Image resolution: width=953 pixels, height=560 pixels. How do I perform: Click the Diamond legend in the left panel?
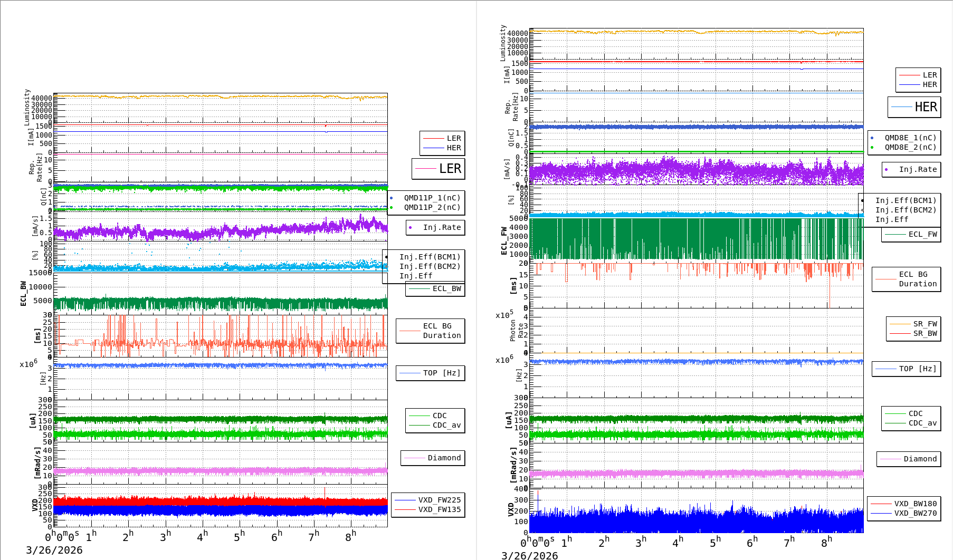pyautogui.click(x=444, y=458)
